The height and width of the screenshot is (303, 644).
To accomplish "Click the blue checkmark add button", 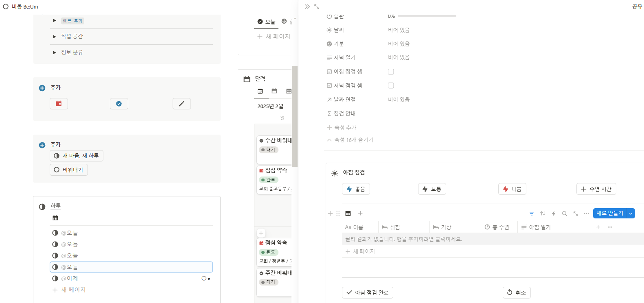I will (x=119, y=104).
